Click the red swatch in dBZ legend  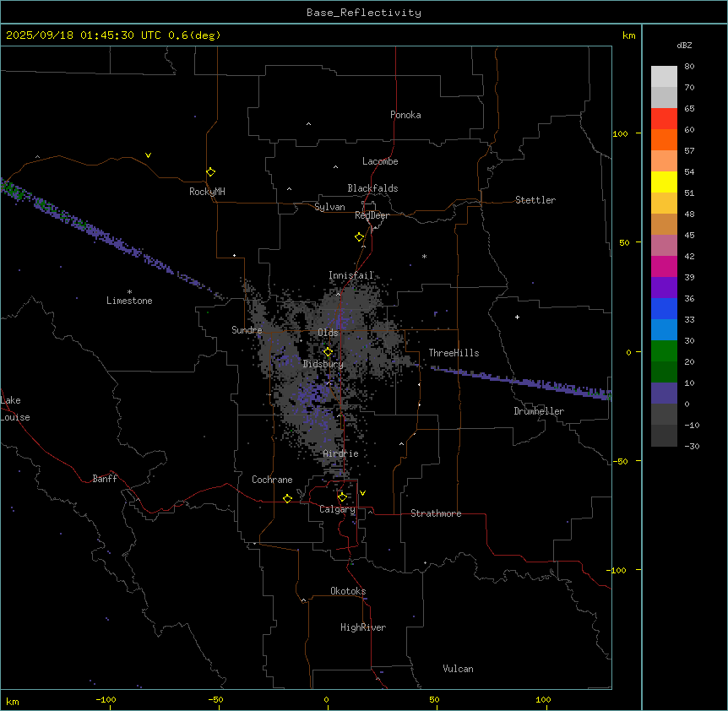pyautogui.click(x=664, y=118)
